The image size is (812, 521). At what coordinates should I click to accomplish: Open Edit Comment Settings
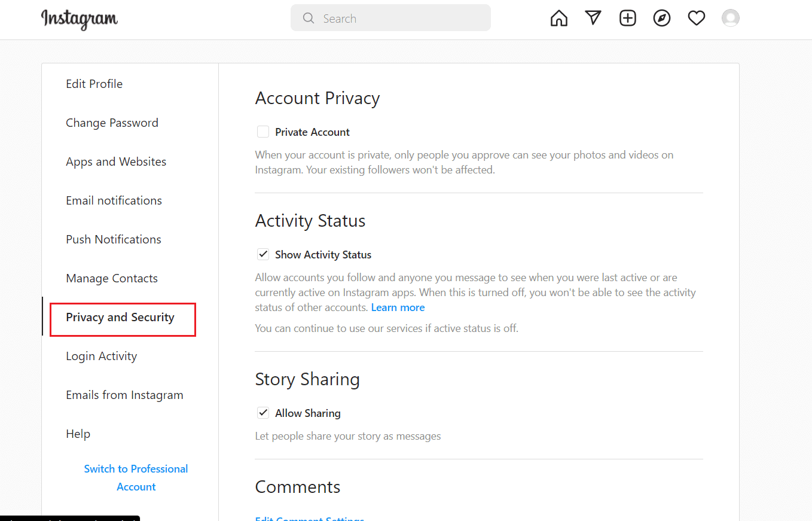click(x=309, y=518)
